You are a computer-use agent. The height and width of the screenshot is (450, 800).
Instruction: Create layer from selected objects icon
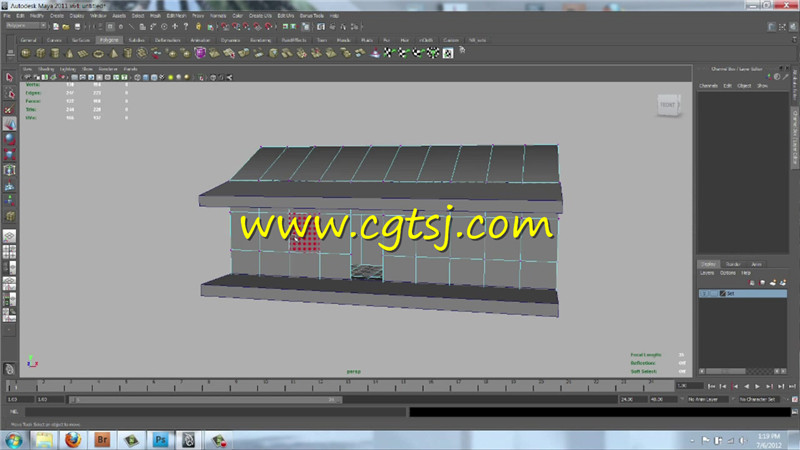pos(783,282)
